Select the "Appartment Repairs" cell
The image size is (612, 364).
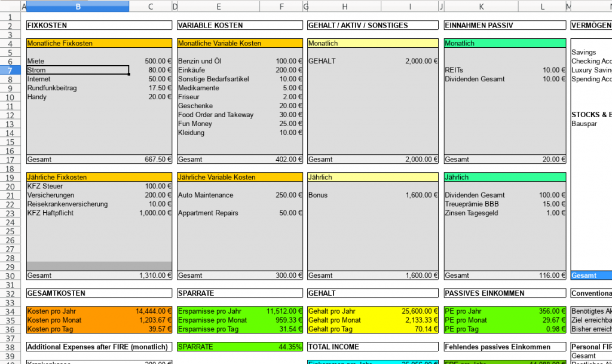click(x=218, y=213)
